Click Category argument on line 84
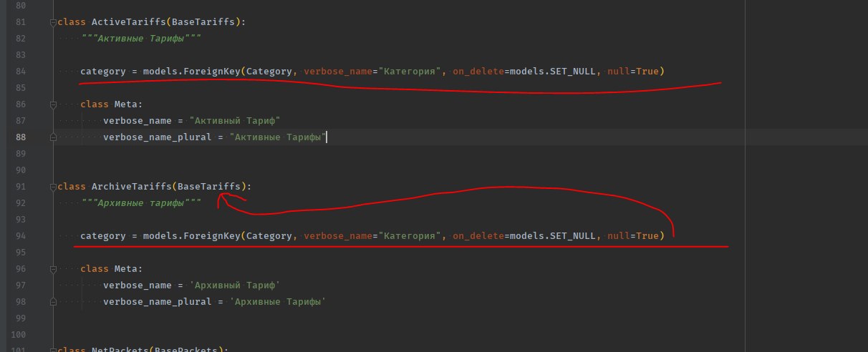Screen dimensions: 868x352 pos(269,71)
